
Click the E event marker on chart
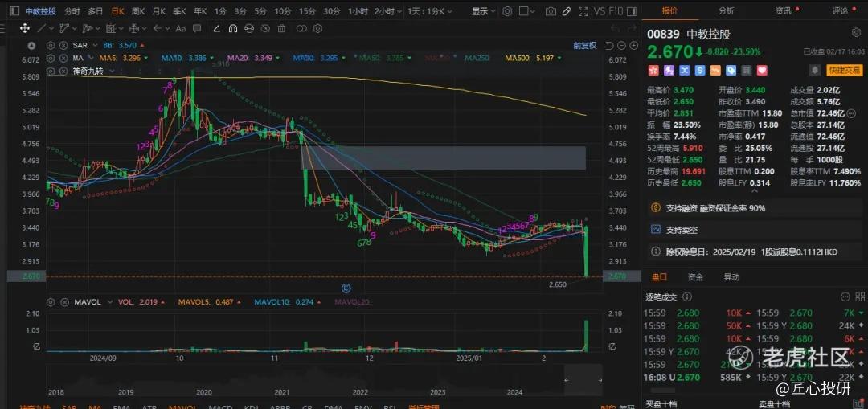tap(347, 288)
